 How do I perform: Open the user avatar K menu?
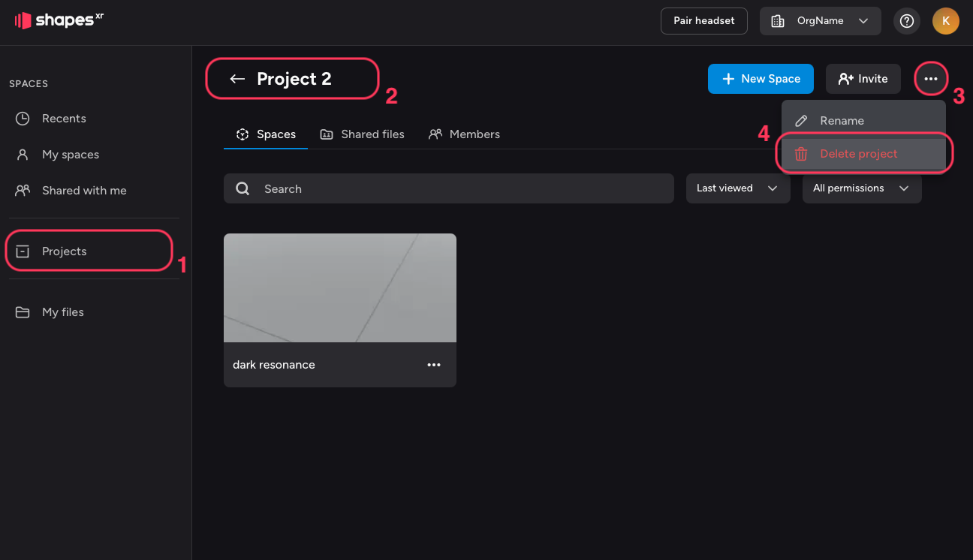click(945, 21)
